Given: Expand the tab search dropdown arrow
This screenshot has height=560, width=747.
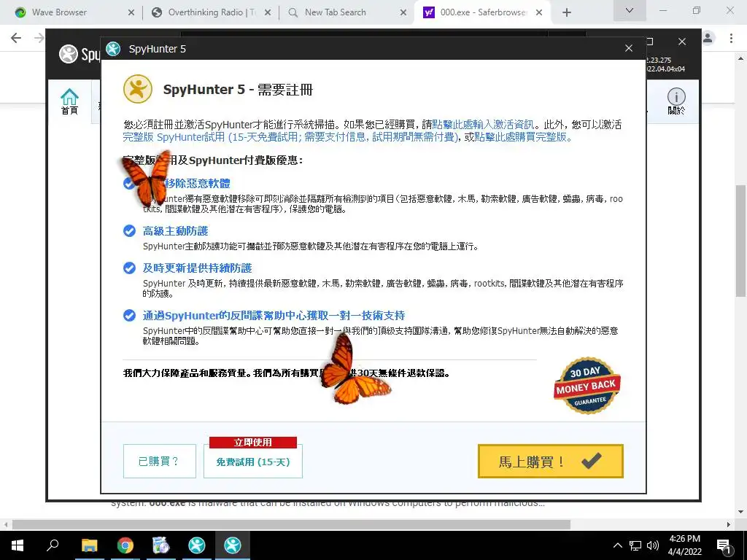Looking at the screenshot, I should [630, 10].
